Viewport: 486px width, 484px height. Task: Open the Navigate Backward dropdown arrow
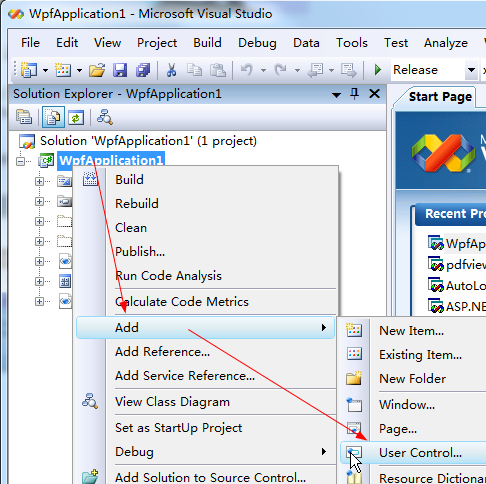click(x=331, y=70)
